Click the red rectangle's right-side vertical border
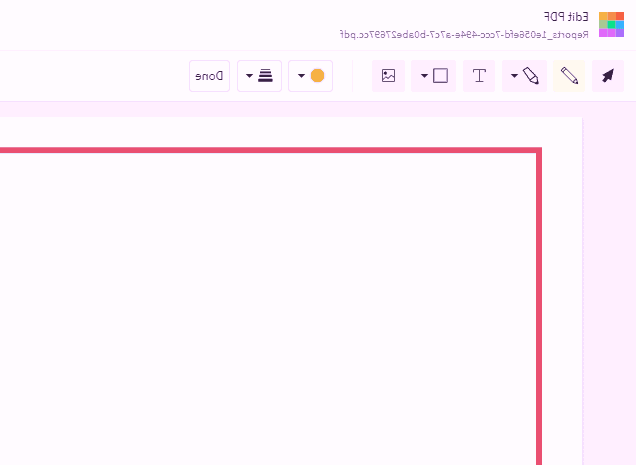This screenshot has height=465, width=636. click(538, 300)
